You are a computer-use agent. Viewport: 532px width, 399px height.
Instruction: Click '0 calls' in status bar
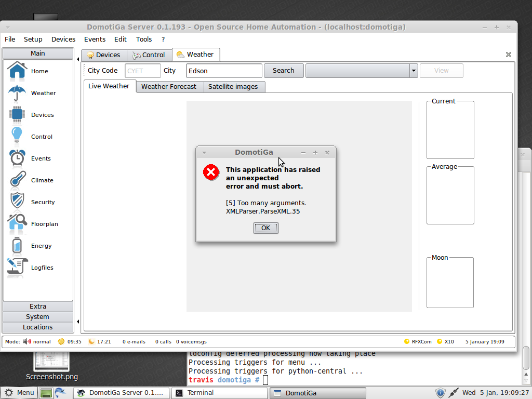(163, 342)
